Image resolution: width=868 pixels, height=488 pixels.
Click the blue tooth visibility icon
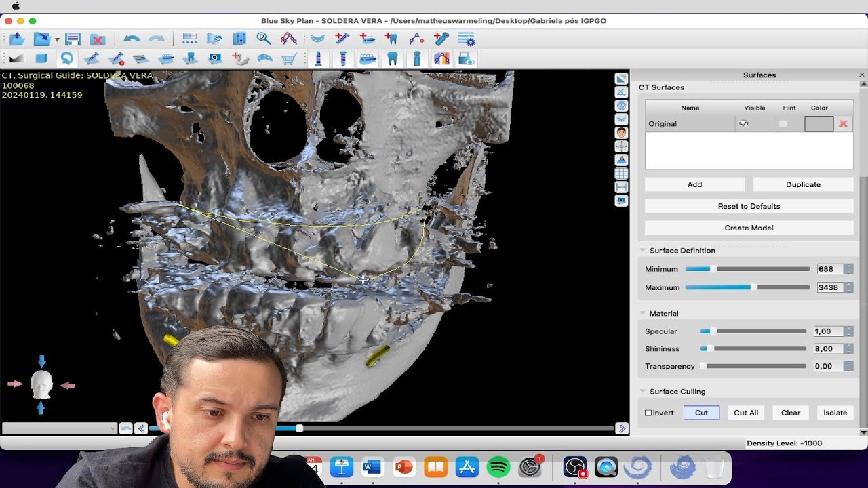(392, 59)
